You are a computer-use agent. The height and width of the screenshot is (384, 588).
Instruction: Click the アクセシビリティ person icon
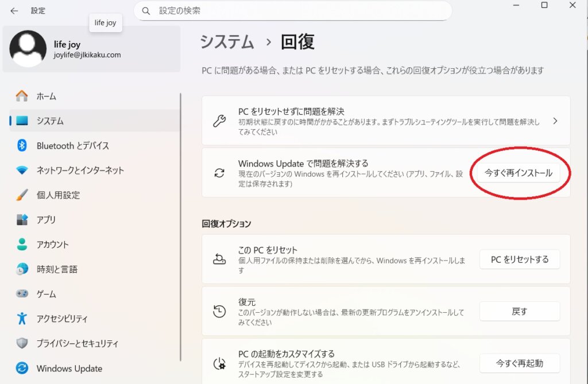point(22,319)
